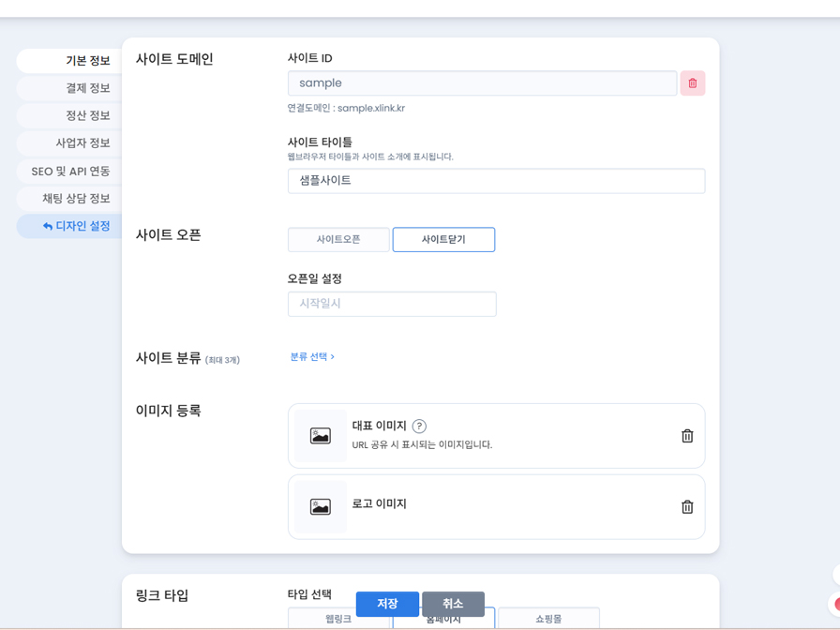
Task: Choose 쇼핑몰 link type
Action: click(548, 620)
